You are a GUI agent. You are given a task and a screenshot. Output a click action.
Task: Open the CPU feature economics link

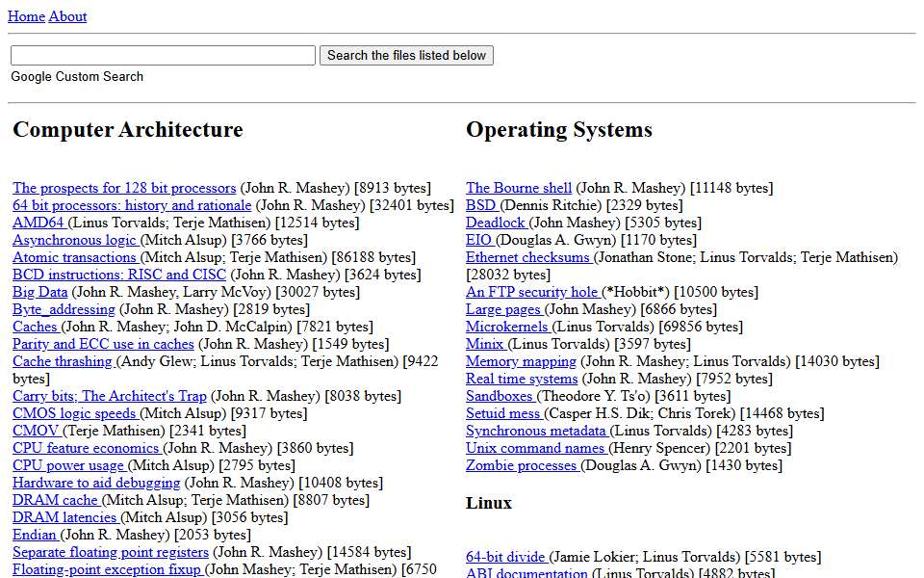pyautogui.click(x=88, y=448)
